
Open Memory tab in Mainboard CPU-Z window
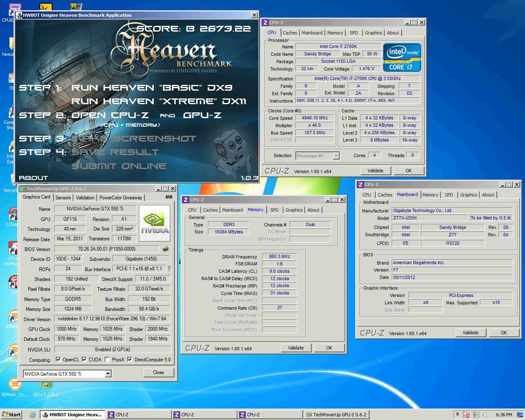(430, 195)
